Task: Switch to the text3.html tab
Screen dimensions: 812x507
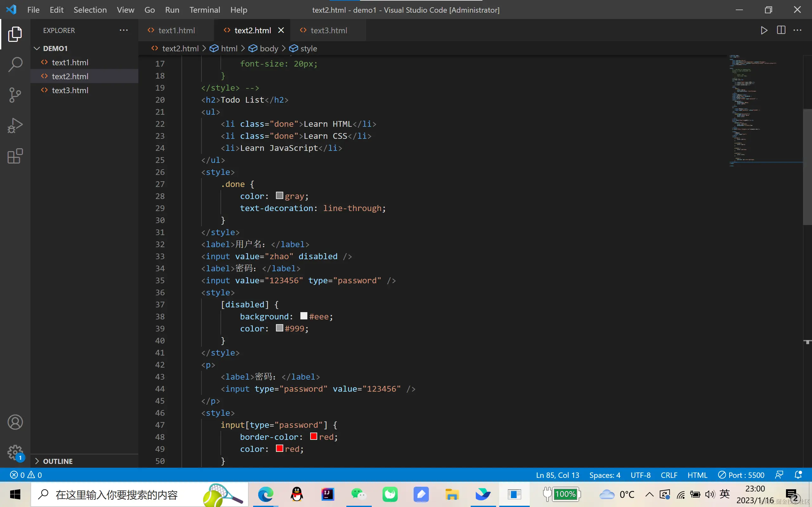Action: click(x=328, y=30)
